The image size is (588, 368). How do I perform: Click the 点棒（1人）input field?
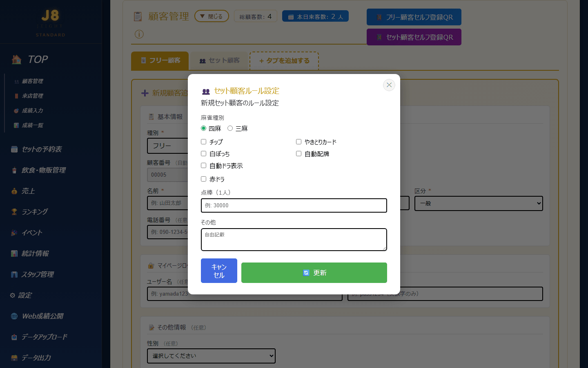pyautogui.click(x=294, y=206)
